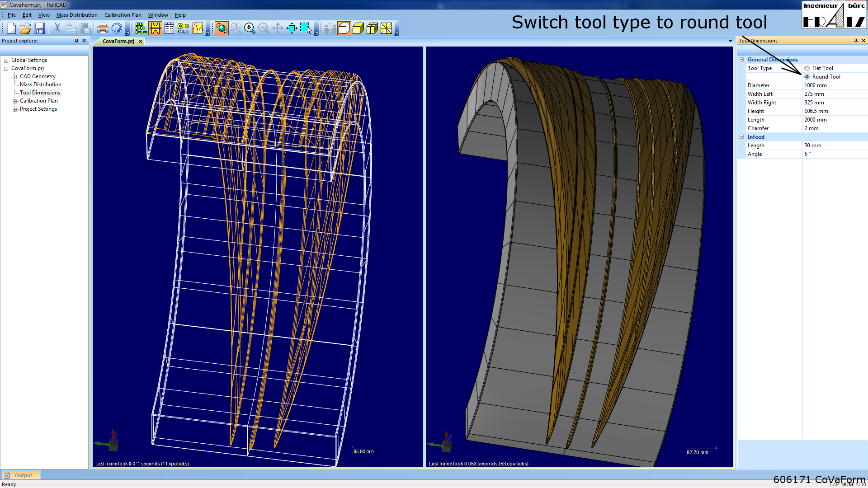
Task: Close the Project explorer panel
Action: [x=84, y=41]
